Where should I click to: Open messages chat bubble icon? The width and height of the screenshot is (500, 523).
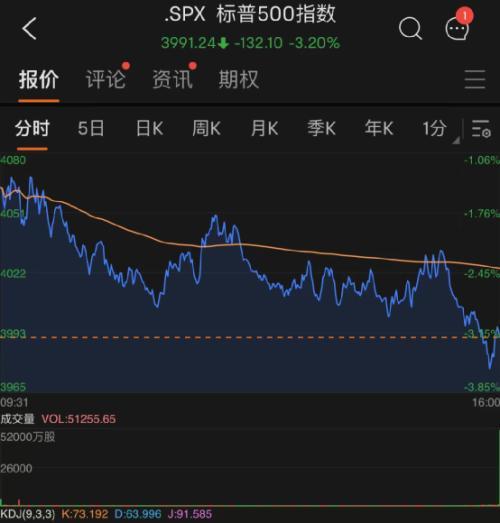point(457,29)
